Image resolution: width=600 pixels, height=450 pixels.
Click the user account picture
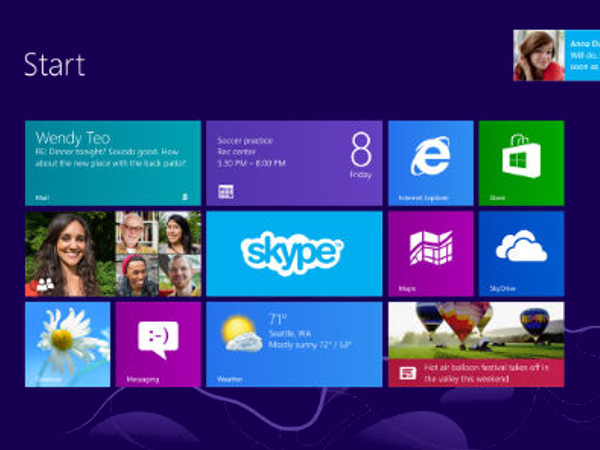(539, 55)
